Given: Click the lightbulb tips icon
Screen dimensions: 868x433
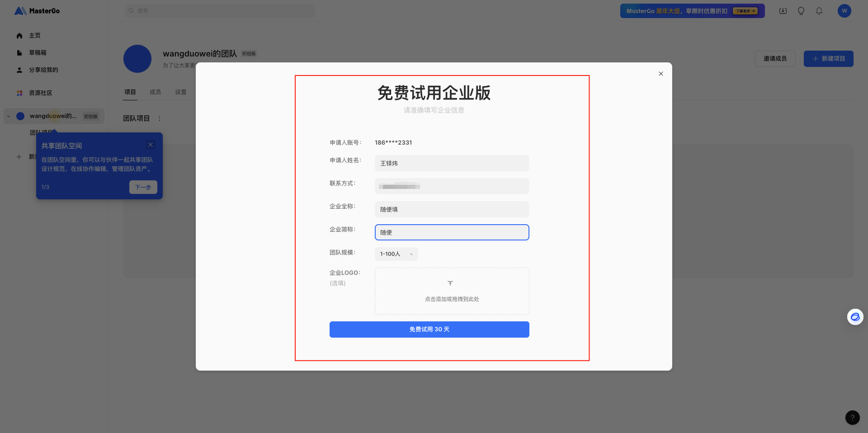Looking at the screenshot, I should click(801, 11).
